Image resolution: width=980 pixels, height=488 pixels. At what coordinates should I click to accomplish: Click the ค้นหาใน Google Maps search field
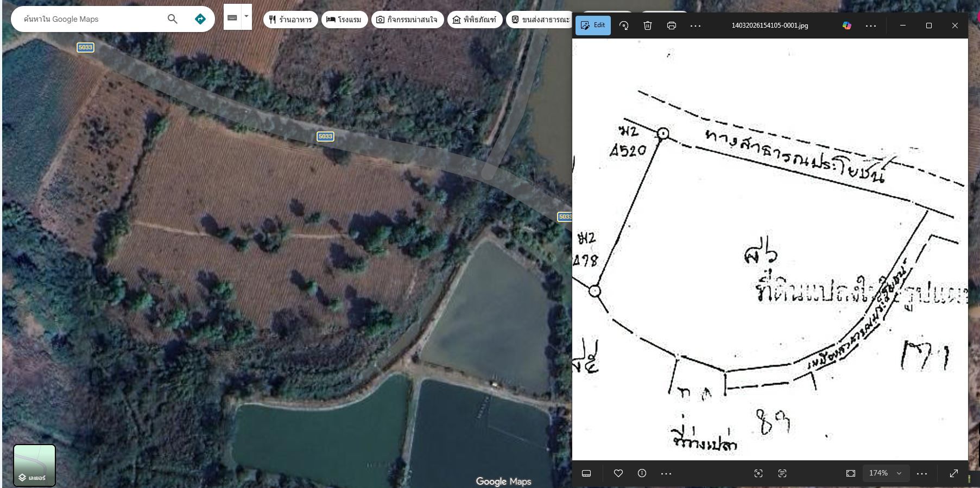[90, 19]
